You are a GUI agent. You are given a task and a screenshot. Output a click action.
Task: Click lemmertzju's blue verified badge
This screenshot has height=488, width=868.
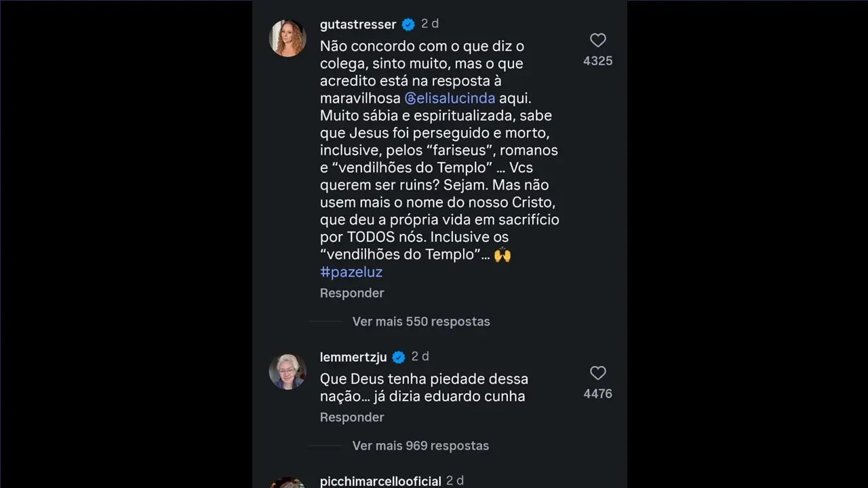point(398,357)
